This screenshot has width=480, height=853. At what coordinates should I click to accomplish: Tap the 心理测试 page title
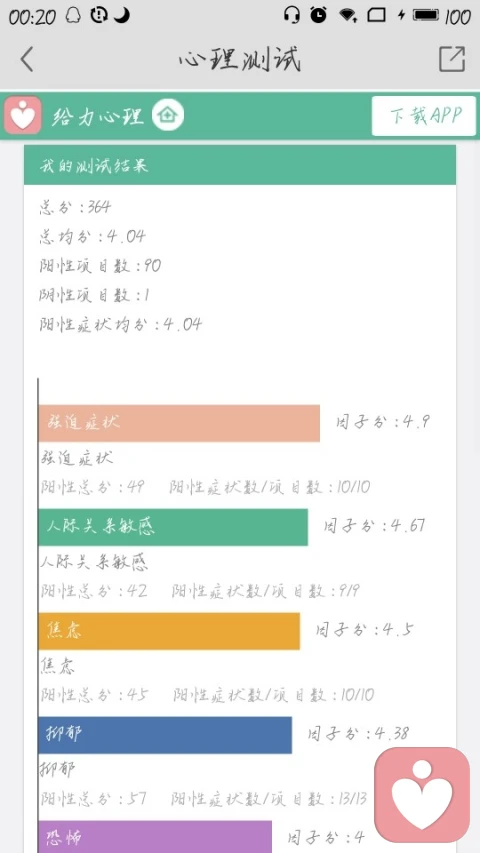[239, 59]
